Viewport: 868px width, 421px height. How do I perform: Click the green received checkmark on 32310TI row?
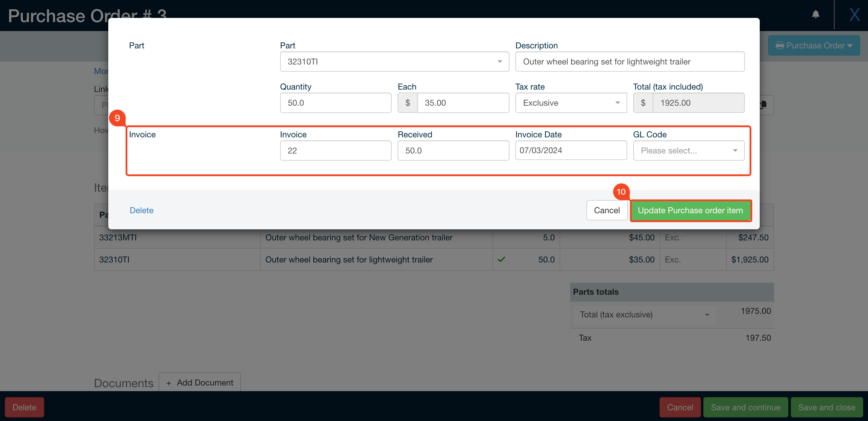tap(501, 259)
